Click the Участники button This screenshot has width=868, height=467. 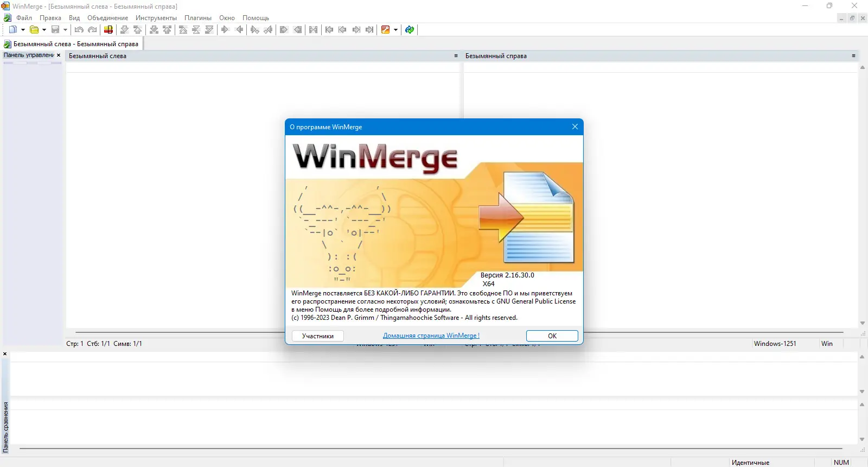pos(318,336)
